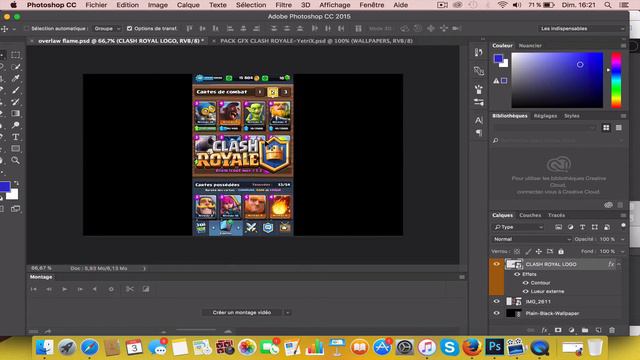Delete layer with trash icon

point(612,330)
